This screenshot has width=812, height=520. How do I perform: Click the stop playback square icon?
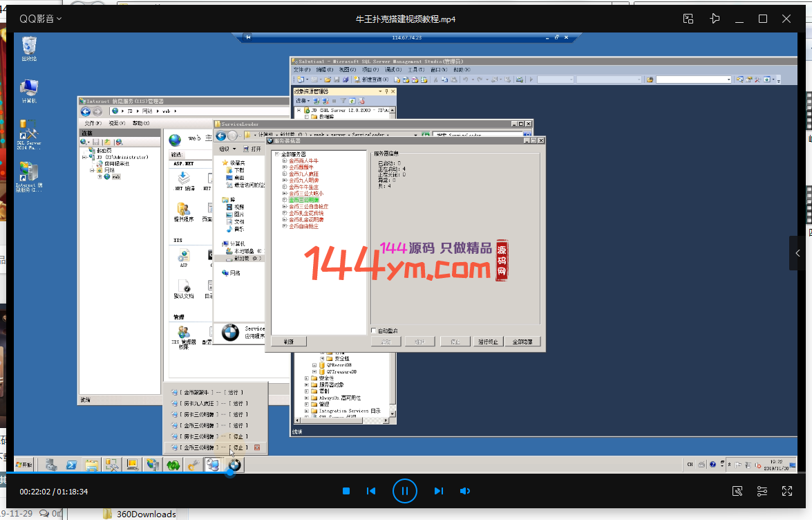pyautogui.click(x=346, y=491)
